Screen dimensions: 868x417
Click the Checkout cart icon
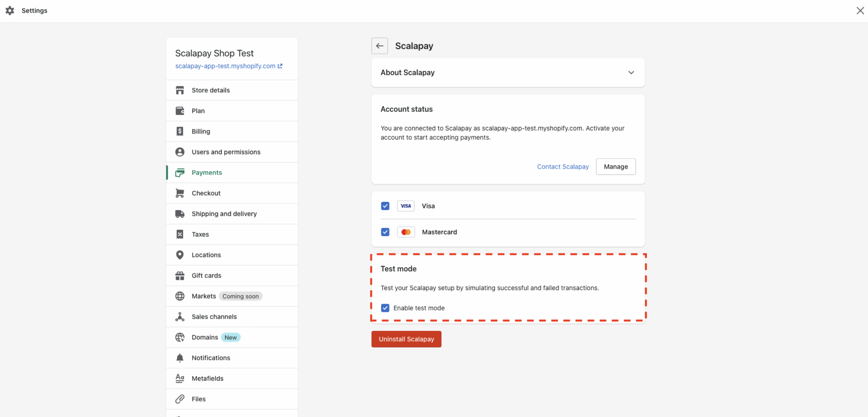[180, 193]
